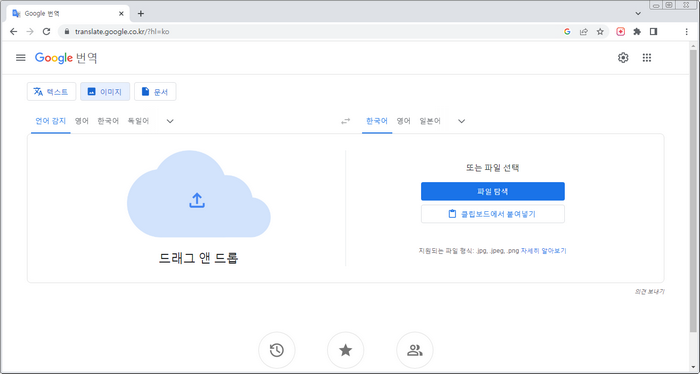This screenshot has width=700, height=374.
Task: Open saved translations star
Action: pyautogui.click(x=346, y=350)
